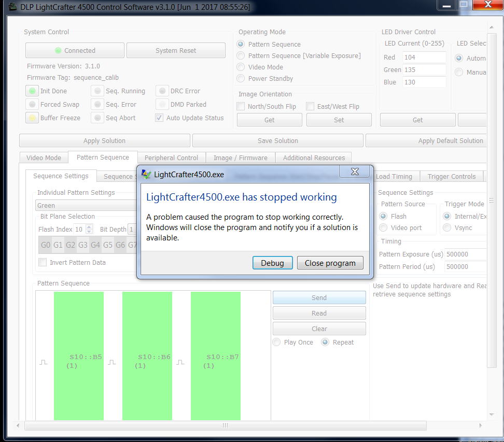Click the trigger pulse icon before S10::B7
Screen dimensions: 504x442
click(x=180, y=362)
